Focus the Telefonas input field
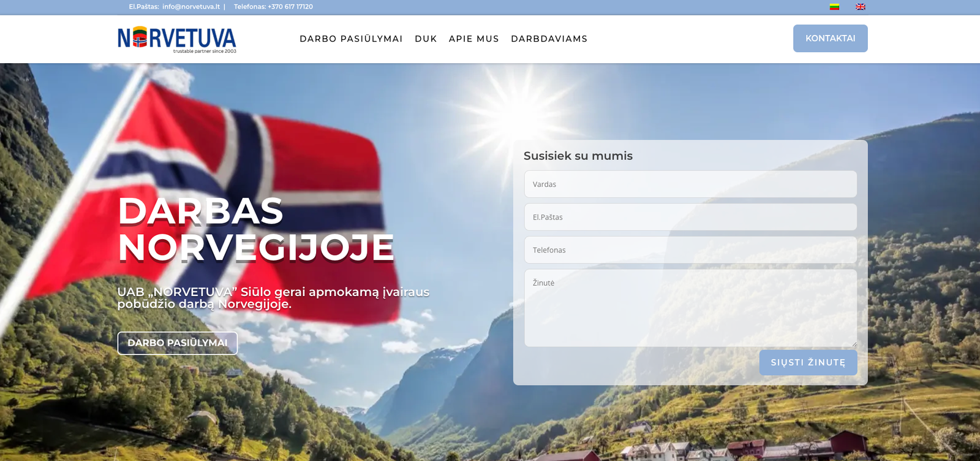Screen dimensions: 980x461 tap(690, 250)
